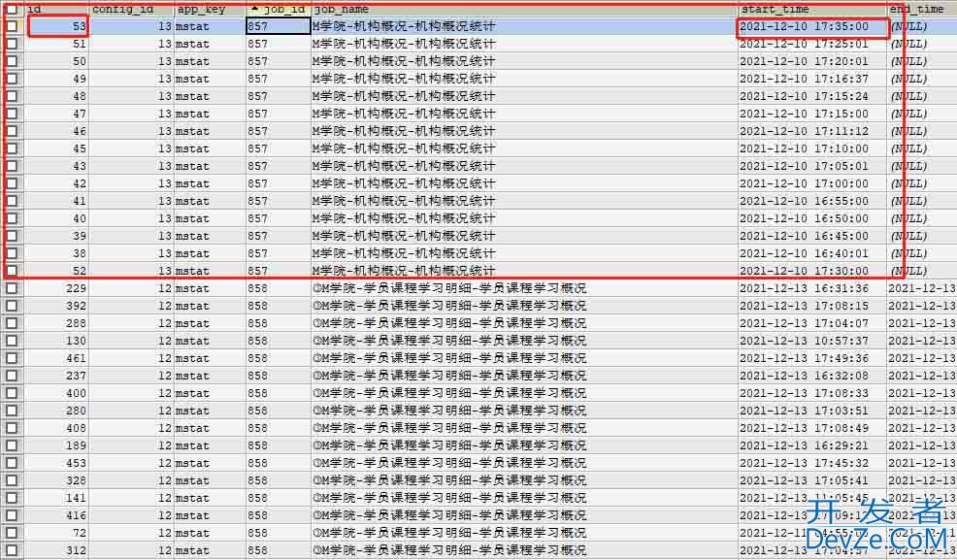Click the end_time column header
Image resolution: width=957 pixels, height=560 pixels.
point(922,9)
